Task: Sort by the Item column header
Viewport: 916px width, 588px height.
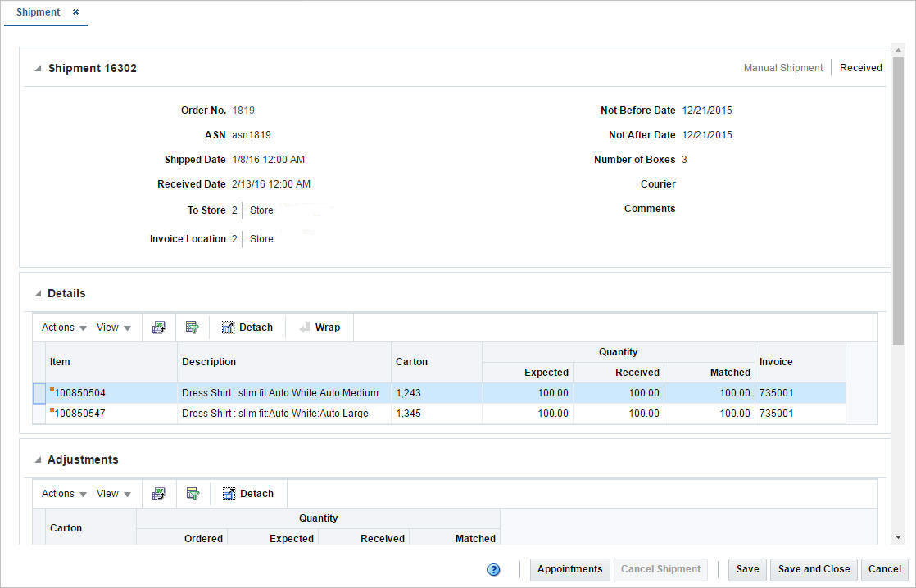Action: tap(111, 362)
